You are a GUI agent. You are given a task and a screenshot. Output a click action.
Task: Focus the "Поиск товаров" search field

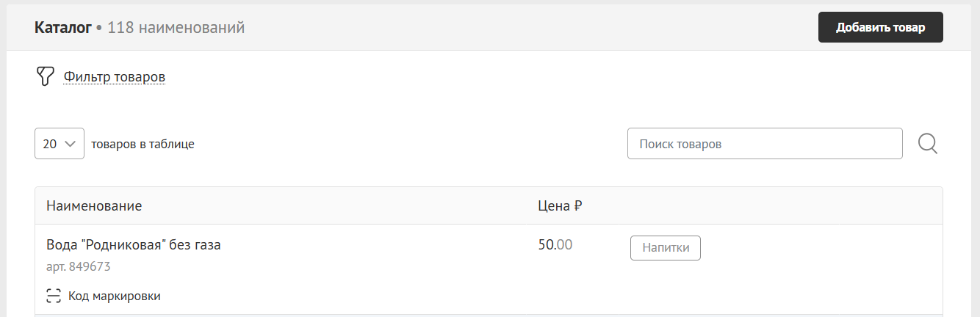click(764, 144)
